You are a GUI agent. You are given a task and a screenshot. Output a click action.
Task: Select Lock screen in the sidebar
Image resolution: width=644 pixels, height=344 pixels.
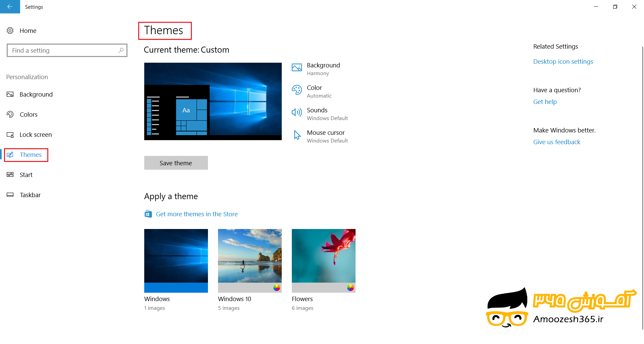36,134
